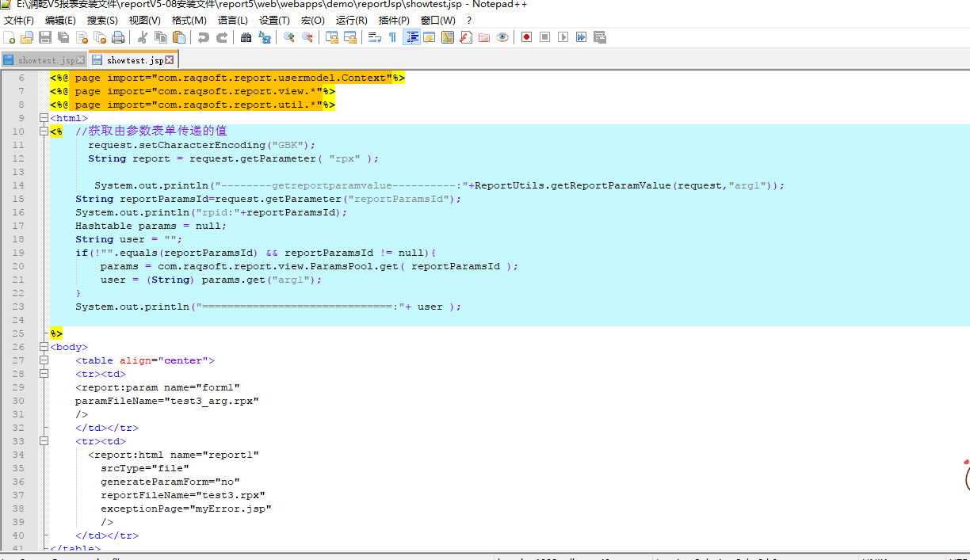Click the Play macro icon
The width and height of the screenshot is (970, 560).
[x=563, y=37]
